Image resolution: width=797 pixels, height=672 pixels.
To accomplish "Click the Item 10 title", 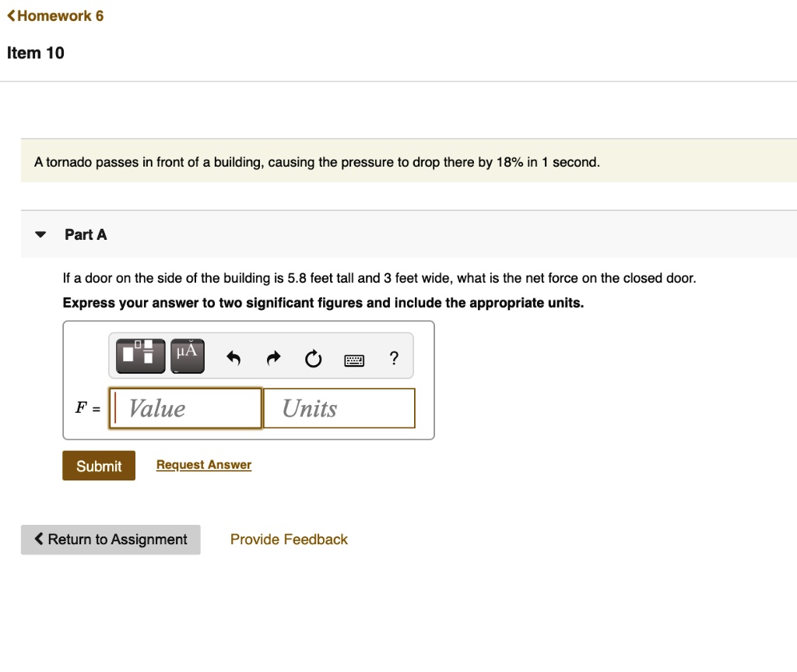I will (x=36, y=53).
